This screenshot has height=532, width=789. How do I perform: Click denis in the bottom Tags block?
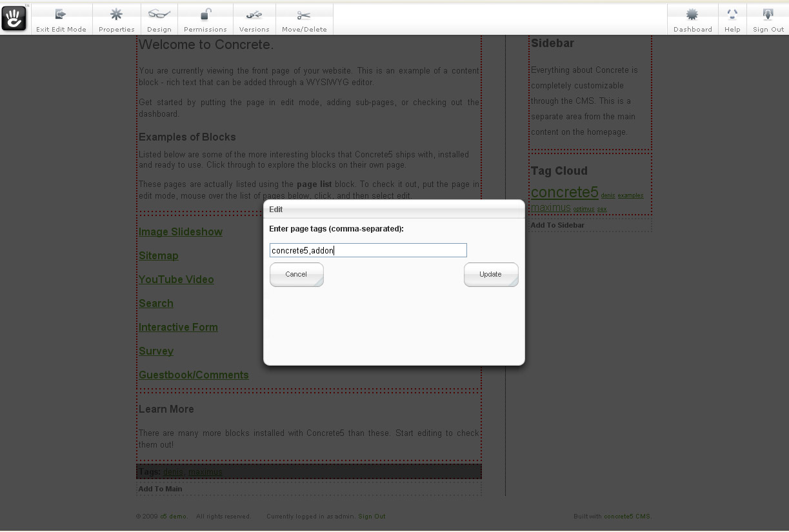point(173,472)
